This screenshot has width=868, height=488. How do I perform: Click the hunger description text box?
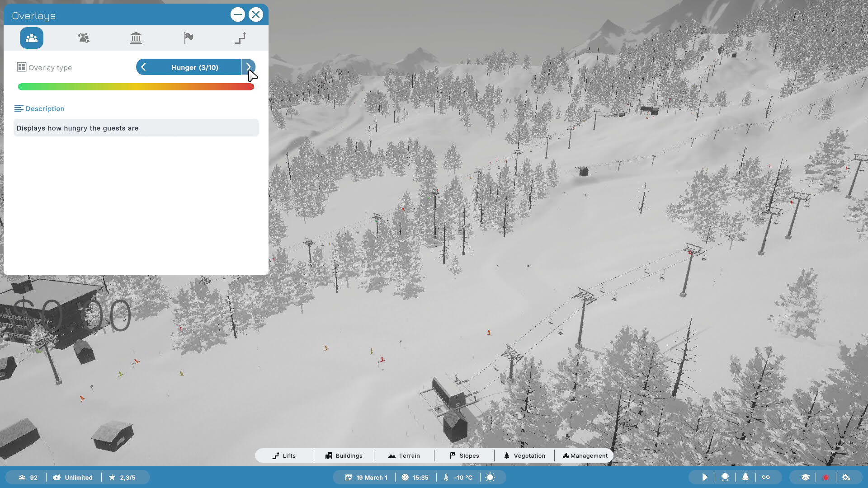[136, 128]
